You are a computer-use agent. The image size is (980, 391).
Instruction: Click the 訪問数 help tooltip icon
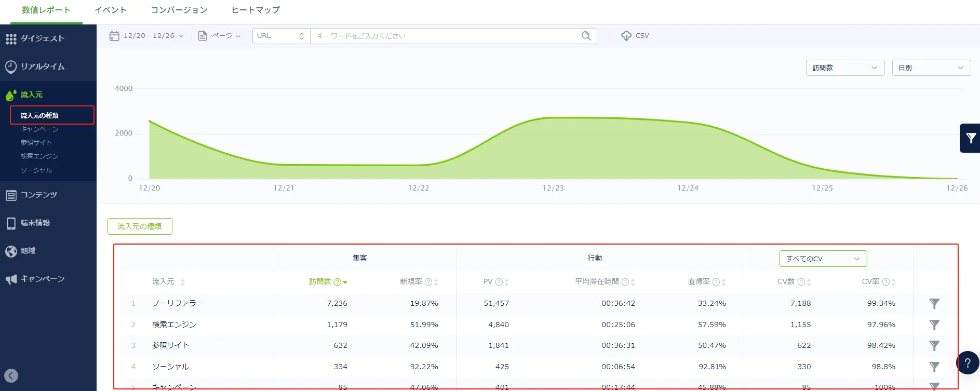click(x=337, y=282)
